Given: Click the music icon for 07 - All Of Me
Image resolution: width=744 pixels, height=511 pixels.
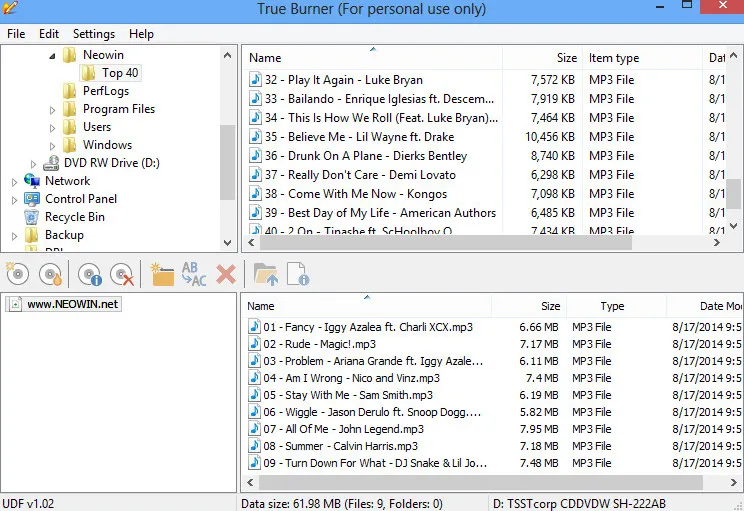Looking at the screenshot, I should point(255,429).
